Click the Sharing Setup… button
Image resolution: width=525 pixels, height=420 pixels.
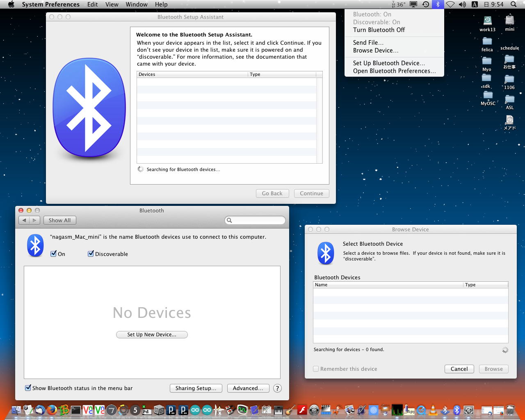[x=196, y=388]
